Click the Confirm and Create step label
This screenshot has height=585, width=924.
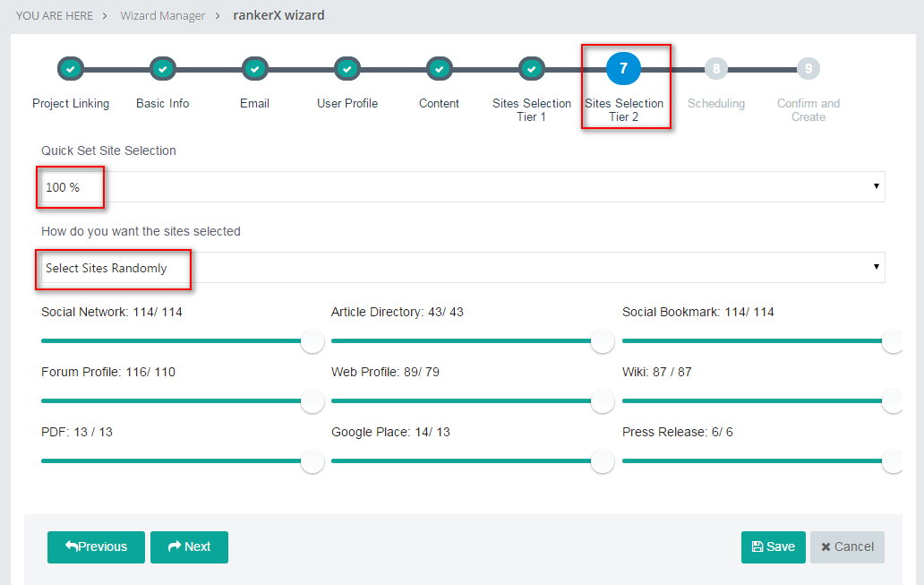(808, 109)
